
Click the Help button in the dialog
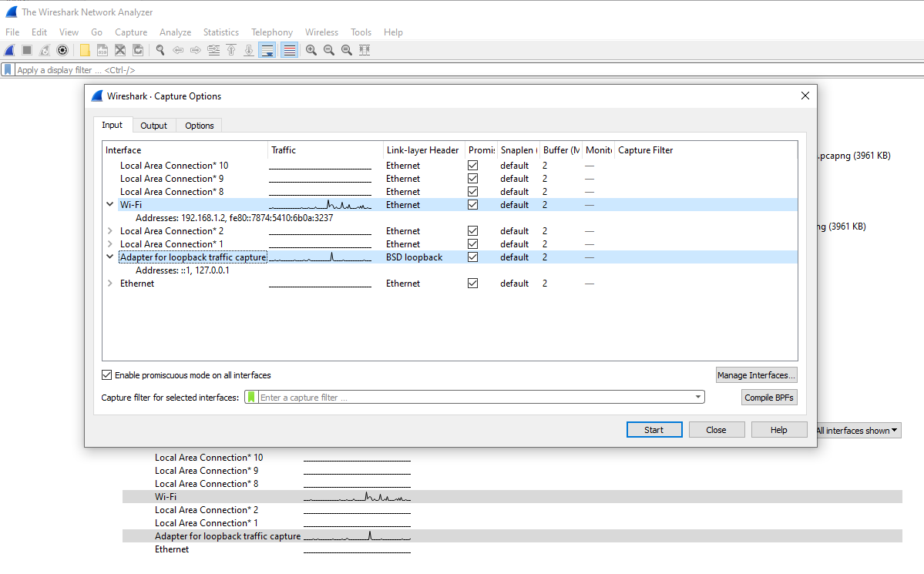coord(779,430)
